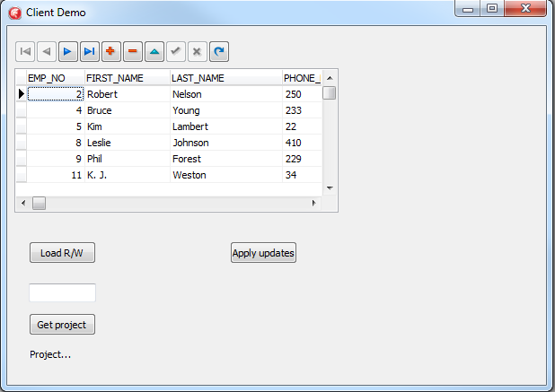555x392 pixels.
Task: Select the last name cell Lambert
Action: 226,126
